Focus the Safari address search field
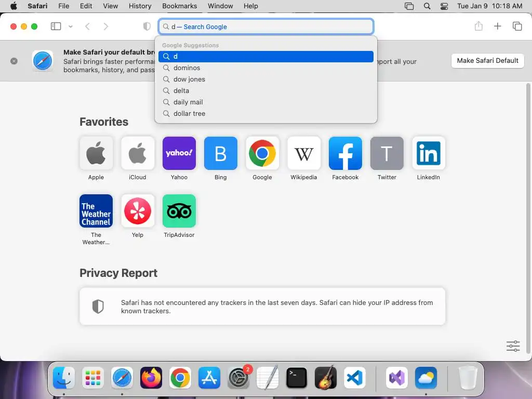The height and width of the screenshot is (399, 532). pos(266,26)
